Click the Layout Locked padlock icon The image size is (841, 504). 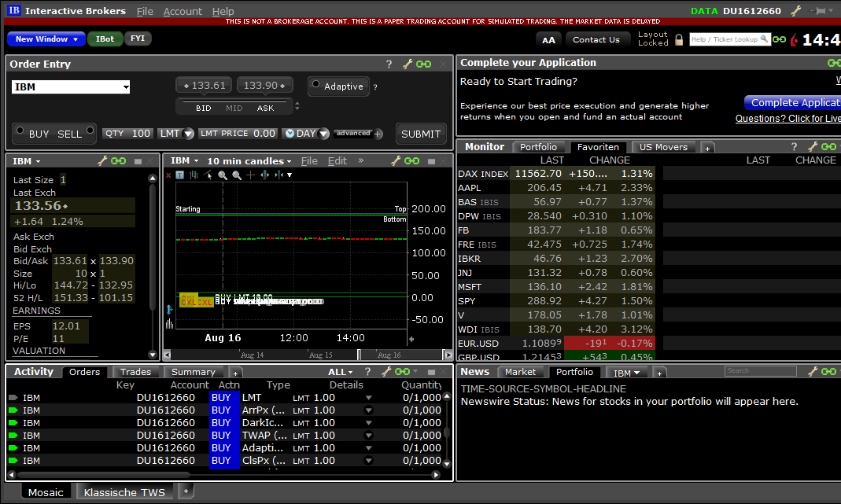click(678, 39)
